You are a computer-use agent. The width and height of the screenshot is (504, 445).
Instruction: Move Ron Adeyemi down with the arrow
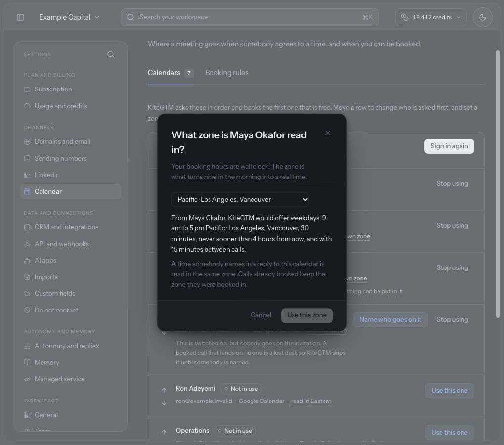pyautogui.click(x=164, y=403)
